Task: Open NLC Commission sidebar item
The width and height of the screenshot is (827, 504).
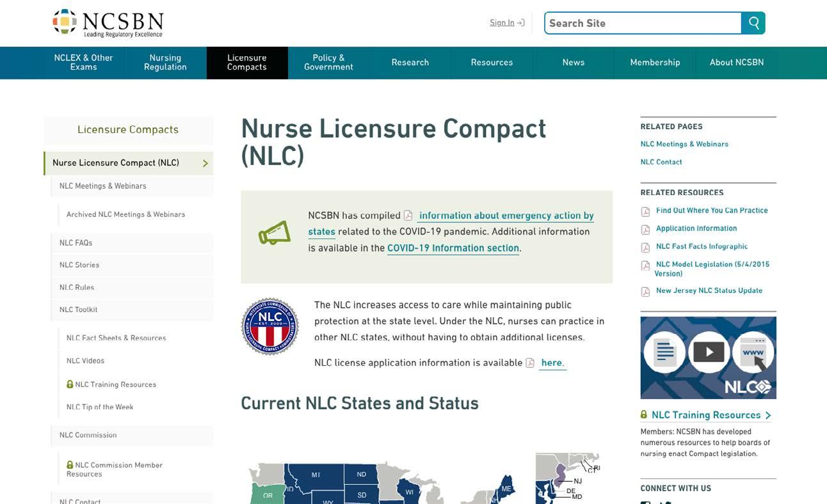Action: coord(132,436)
